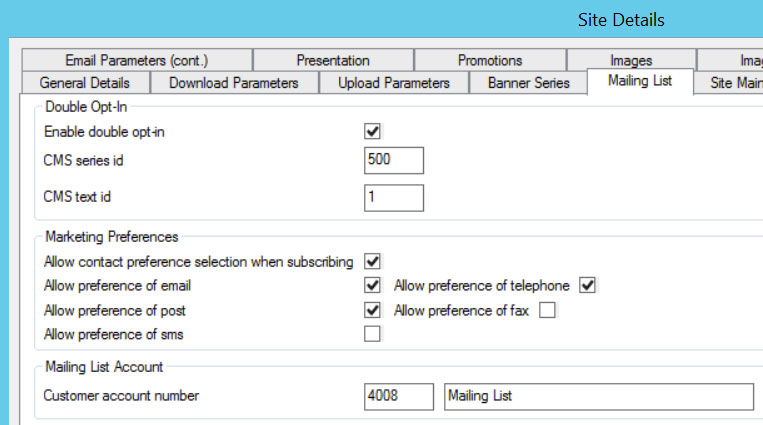Select the Mailing List tab
Screen dimensions: 763x425
click(640, 81)
